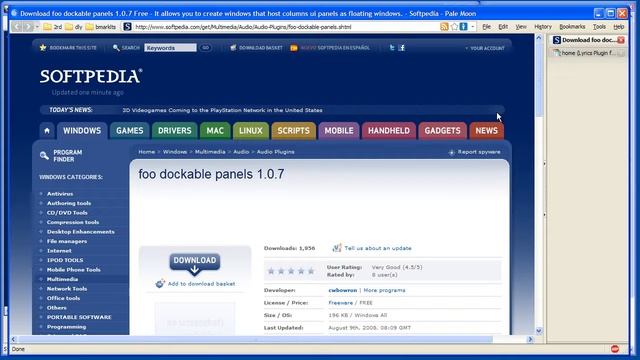Image resolution: width=640 pixels, height=360 pixels.
Task: Click the Softpedia logo
Action: coord(91,76)
